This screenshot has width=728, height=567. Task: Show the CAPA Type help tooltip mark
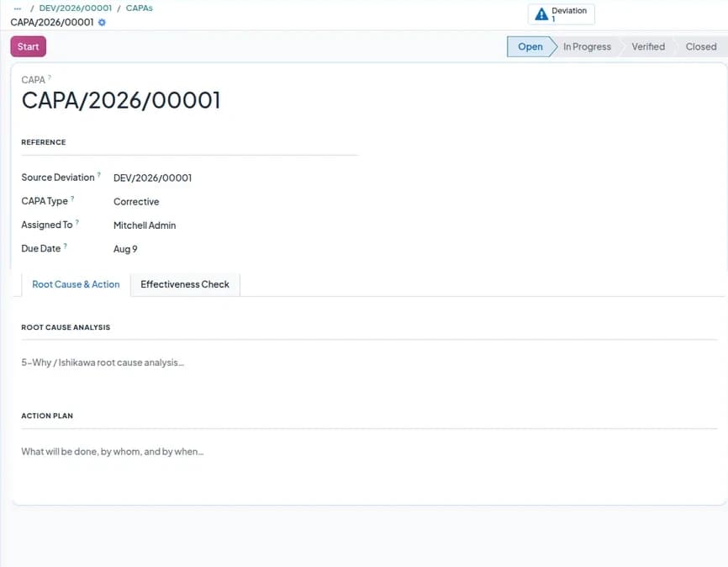coord(72,199)
